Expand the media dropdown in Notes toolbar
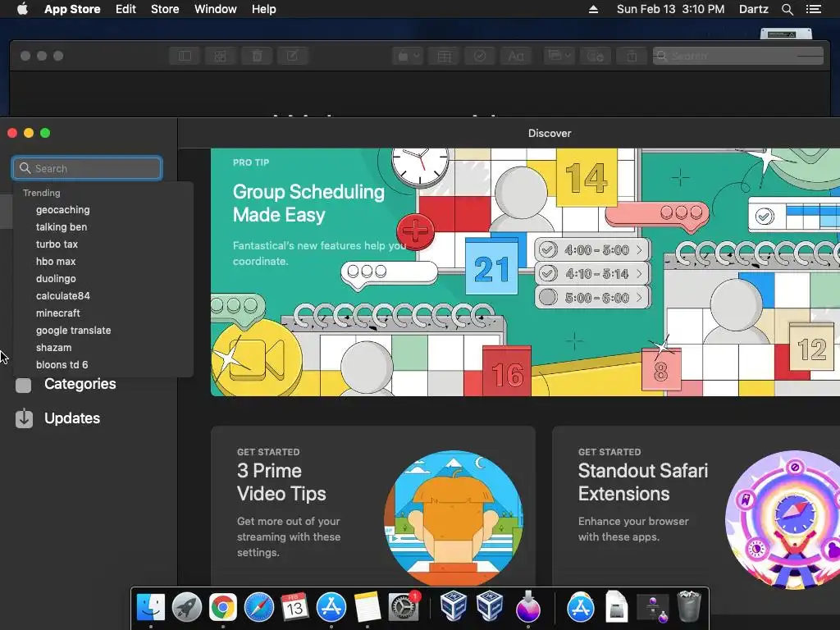Screen dimensions: 840x630 tap(559, 56)
